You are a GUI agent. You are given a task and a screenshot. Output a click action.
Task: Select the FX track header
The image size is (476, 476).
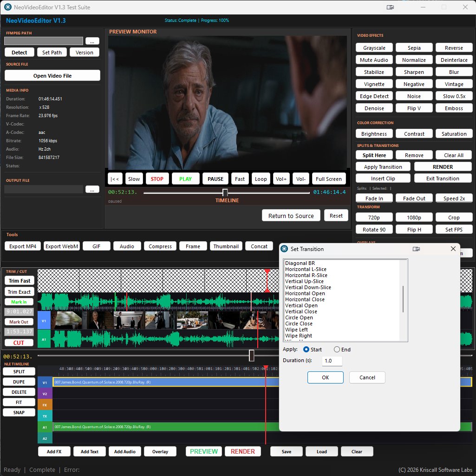[x=45, y=405]
